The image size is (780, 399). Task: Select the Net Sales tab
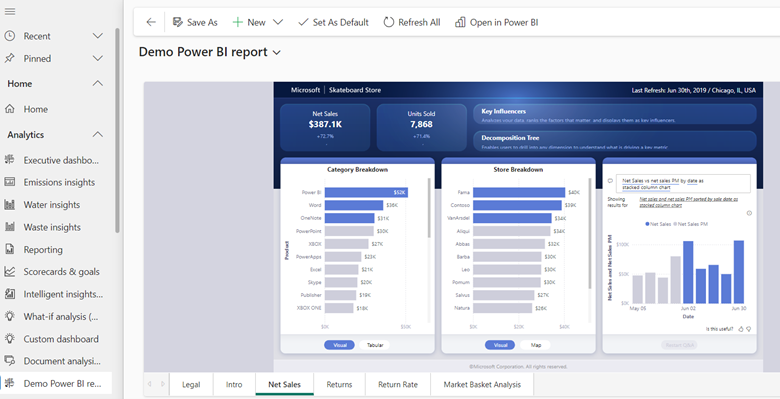[x=285, y=385]
